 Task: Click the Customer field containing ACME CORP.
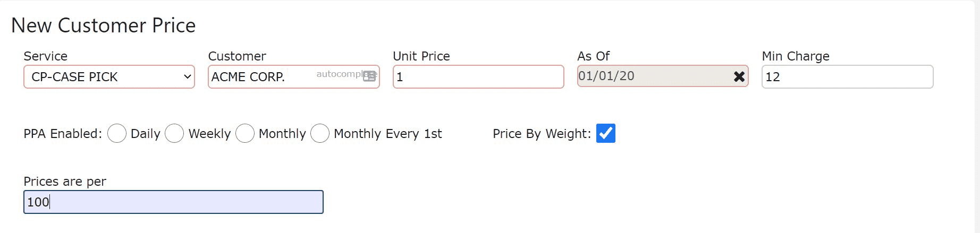pyautogui.click(x=293, y=76)
